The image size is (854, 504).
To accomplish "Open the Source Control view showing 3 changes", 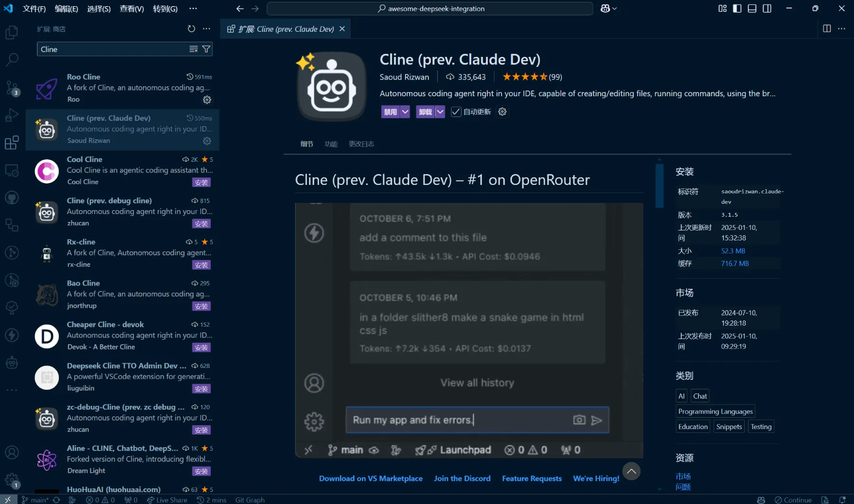I will pyautogui.click(x=11, y=88).
